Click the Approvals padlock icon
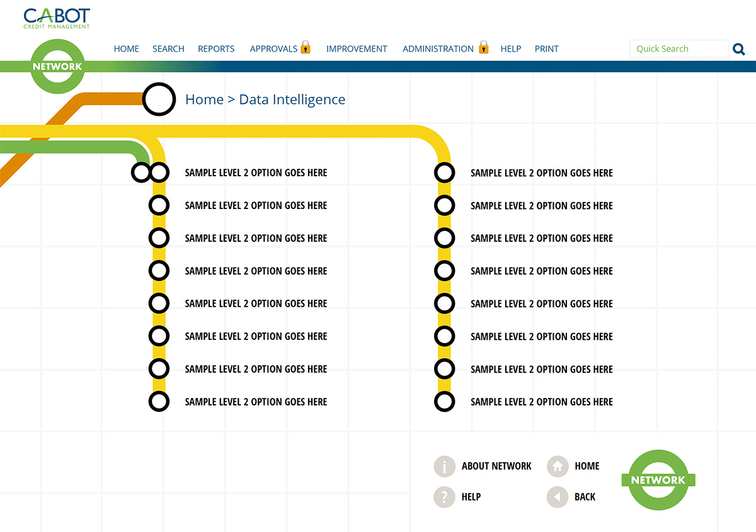Image resolution: width=756 pixels, height=532 pixels. (x=306, y=47)
